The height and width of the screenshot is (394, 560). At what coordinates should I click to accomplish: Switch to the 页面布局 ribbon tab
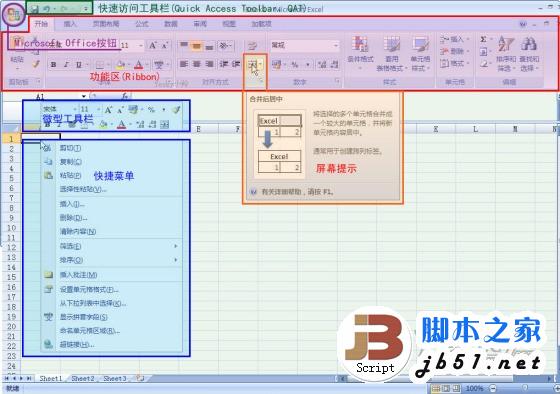[106, 24]
